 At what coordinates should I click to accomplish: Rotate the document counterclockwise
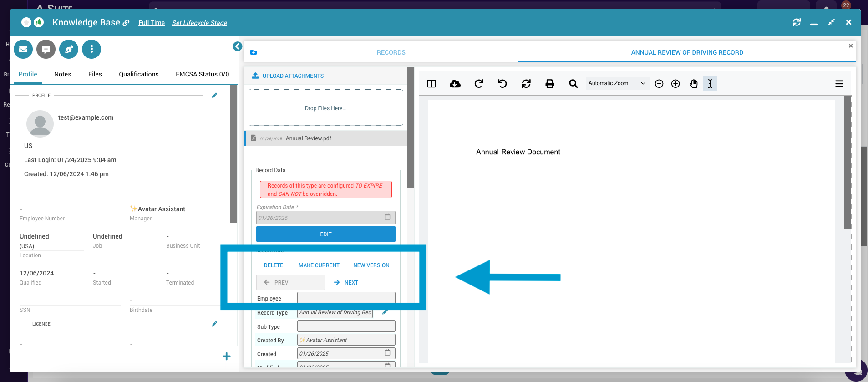[503, 84]
